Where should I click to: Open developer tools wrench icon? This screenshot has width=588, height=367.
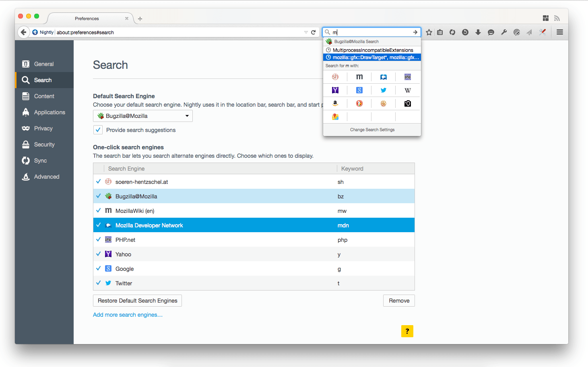pyautogui.click(x=504, y=32)
